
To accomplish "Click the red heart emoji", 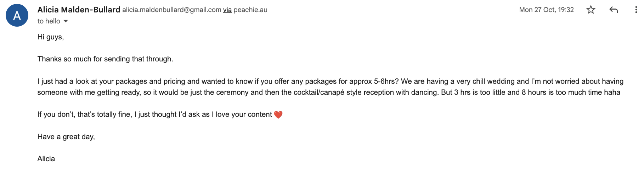I will point(278,115).
